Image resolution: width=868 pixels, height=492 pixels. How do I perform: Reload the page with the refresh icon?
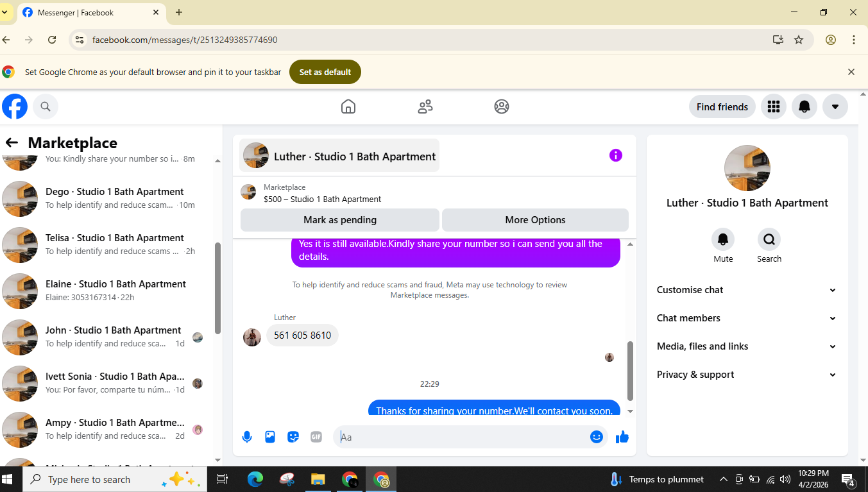pos(52,40)
